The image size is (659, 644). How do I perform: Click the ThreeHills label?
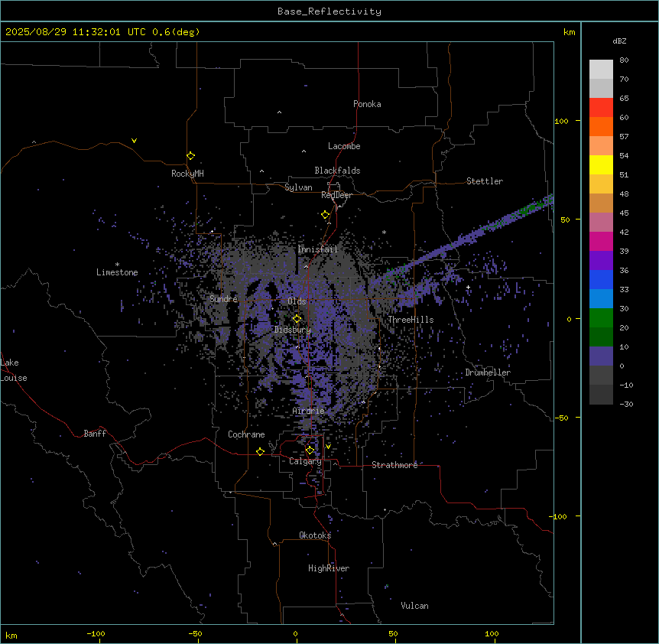click(411, 320)
